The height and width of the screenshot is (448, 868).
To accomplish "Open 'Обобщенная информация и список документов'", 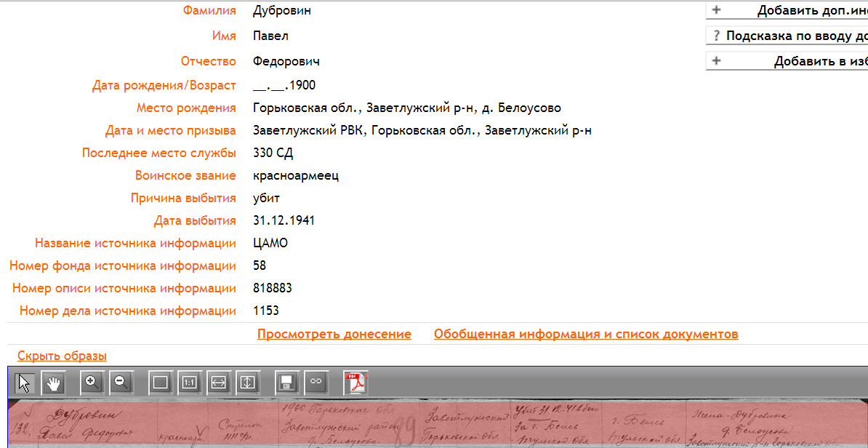I will (x=585, y=335).
